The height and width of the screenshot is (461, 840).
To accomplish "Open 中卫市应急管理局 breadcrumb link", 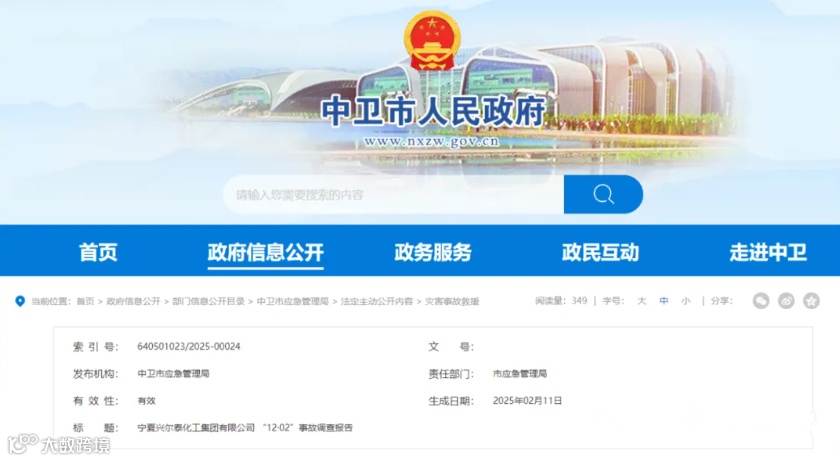I will (x=292, y=301).
